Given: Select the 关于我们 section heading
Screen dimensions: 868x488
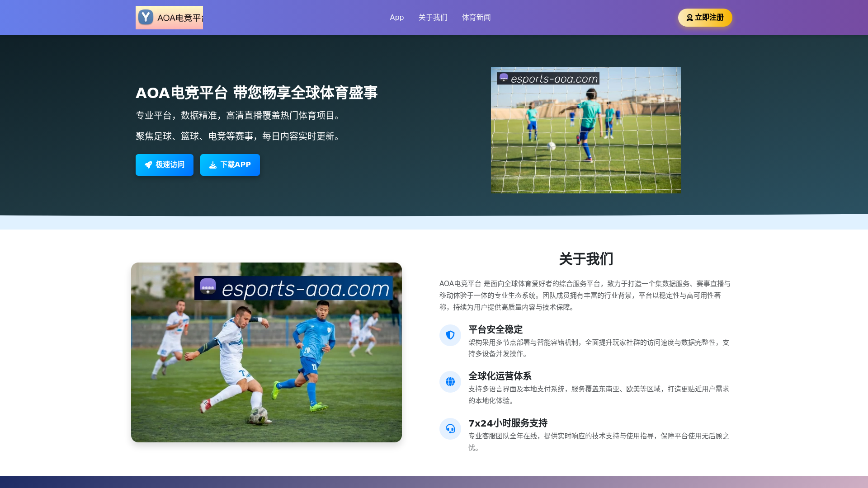Looking at the screenshot, I should pyautogui.click(x=586, y=259).
